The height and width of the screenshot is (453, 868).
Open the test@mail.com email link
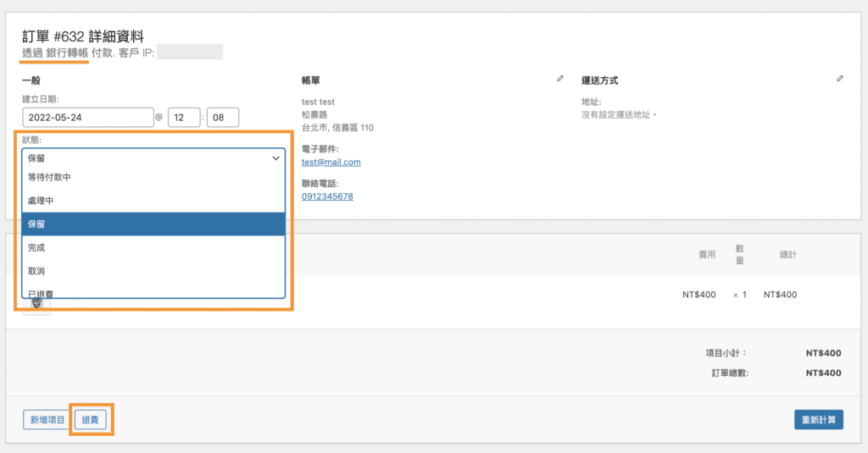(x=331, y=162)
